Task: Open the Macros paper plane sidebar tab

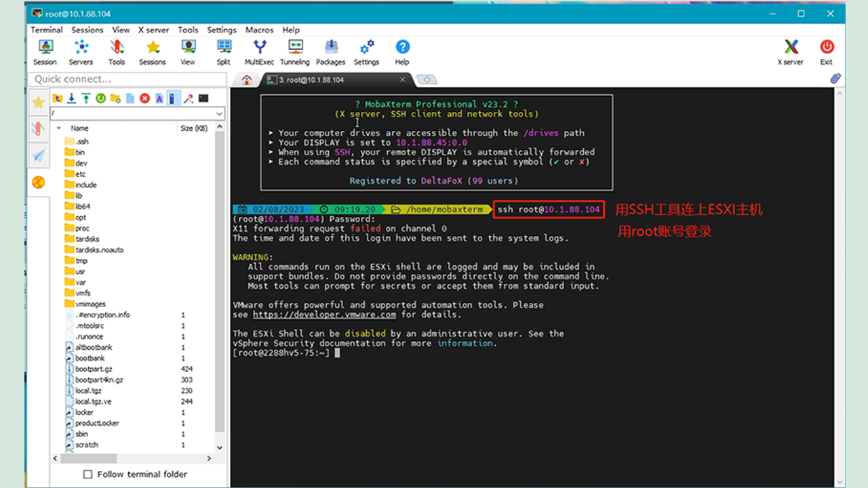Action: click(x=38, y=155)
